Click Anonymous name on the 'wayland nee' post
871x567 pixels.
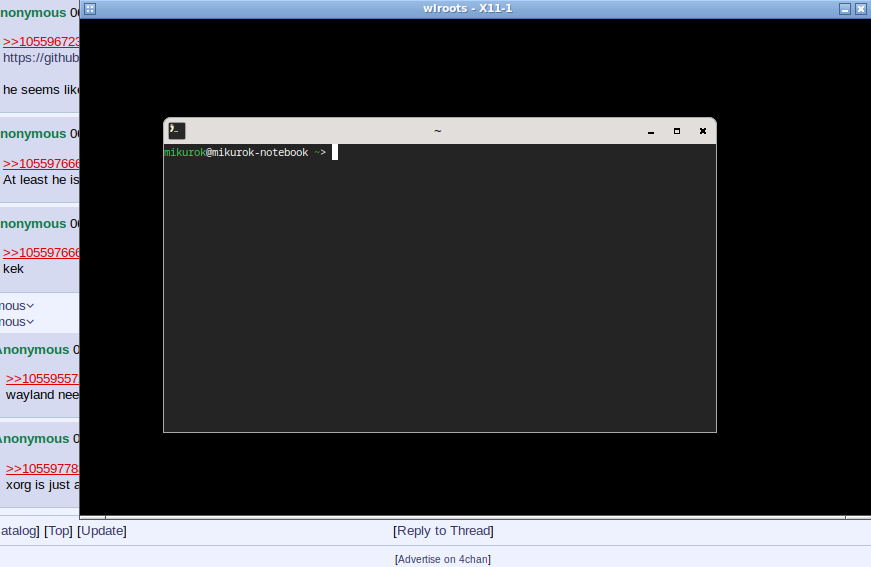pyautogui.click(x=34, y=350)
